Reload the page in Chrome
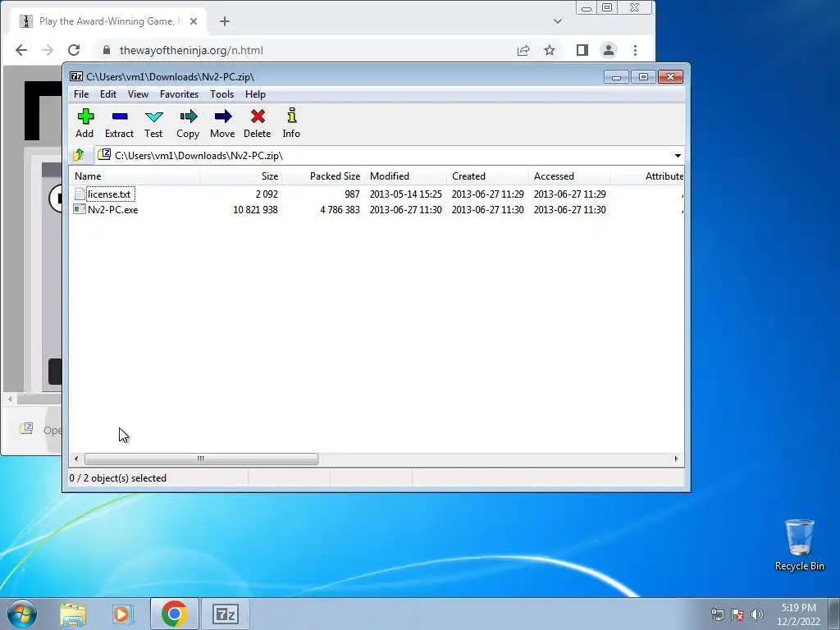The image size is (840, 630). click(x=74, y=50)
